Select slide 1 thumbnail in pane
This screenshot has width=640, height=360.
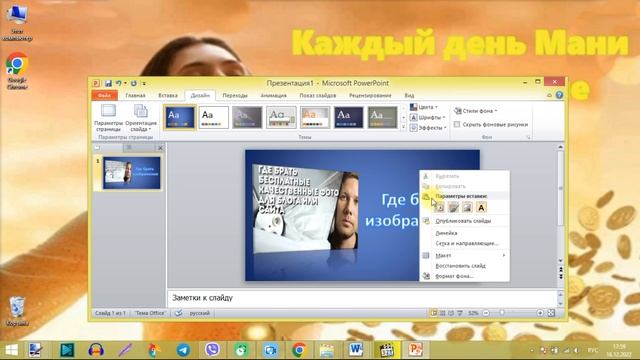coord(131,173)
